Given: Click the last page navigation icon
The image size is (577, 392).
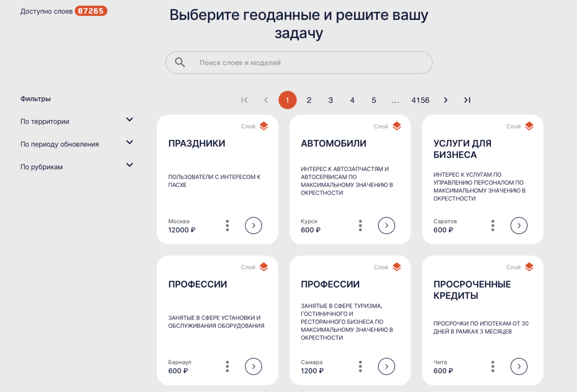Looking at the screenshot, I should pos(467,100).
